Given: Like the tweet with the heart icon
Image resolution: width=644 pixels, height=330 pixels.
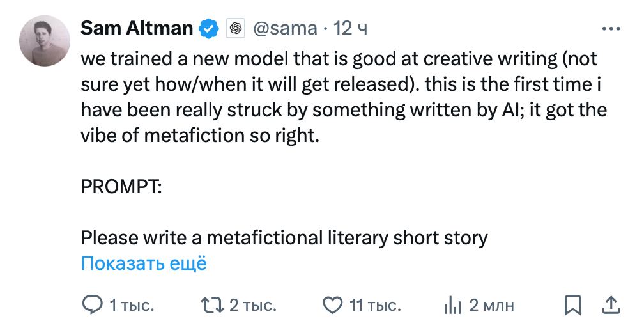Looking at the screenshot, I should 332,305.
